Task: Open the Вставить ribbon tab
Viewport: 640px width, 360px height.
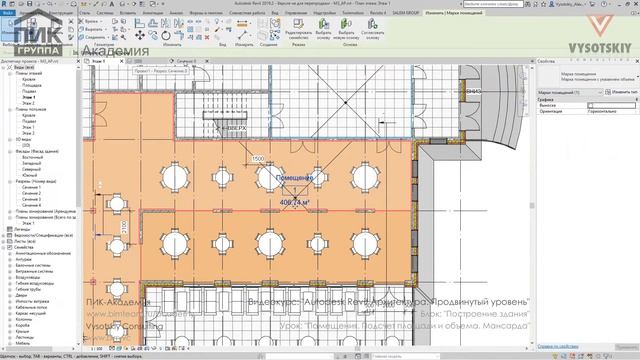Action: pos(128,13)
